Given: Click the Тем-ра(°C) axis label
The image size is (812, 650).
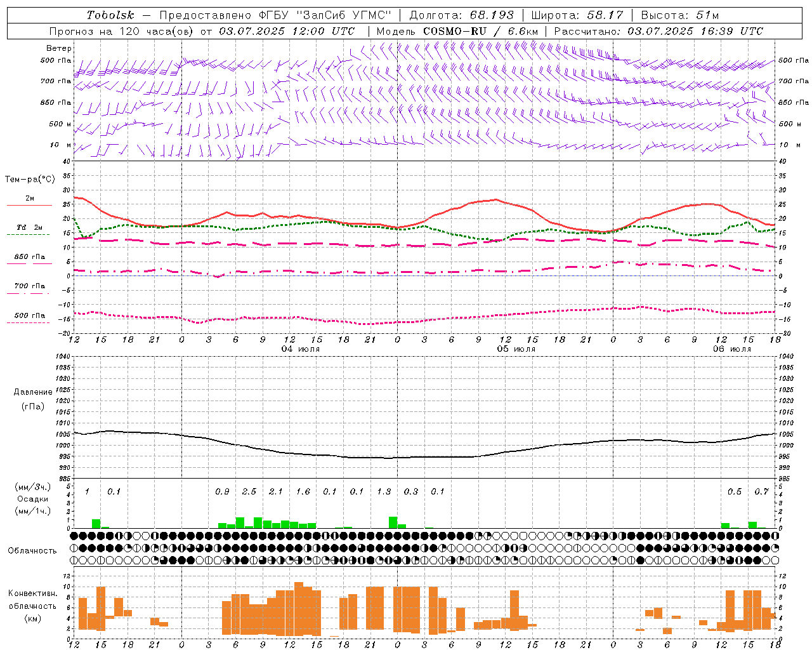Looking at the screenshot, I should [x=30, y=180].
